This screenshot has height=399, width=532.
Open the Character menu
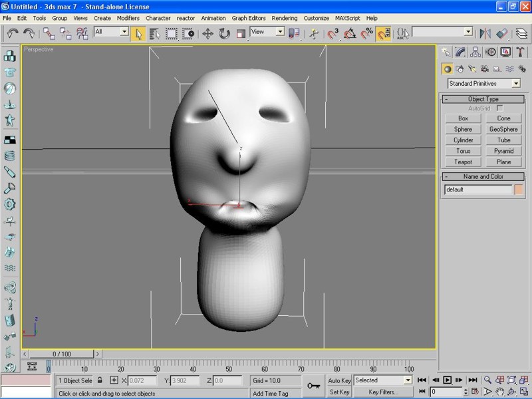pos(158,19)
